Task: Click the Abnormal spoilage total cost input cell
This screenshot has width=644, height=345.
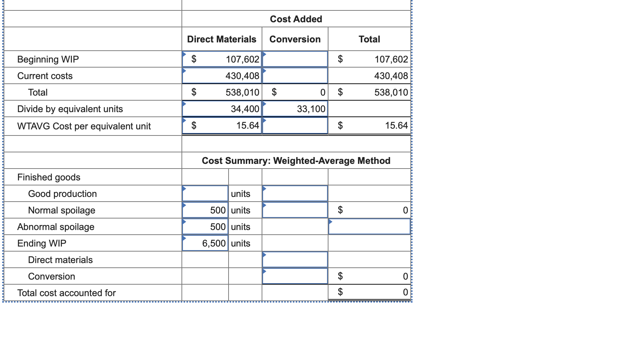Action: 369,226
